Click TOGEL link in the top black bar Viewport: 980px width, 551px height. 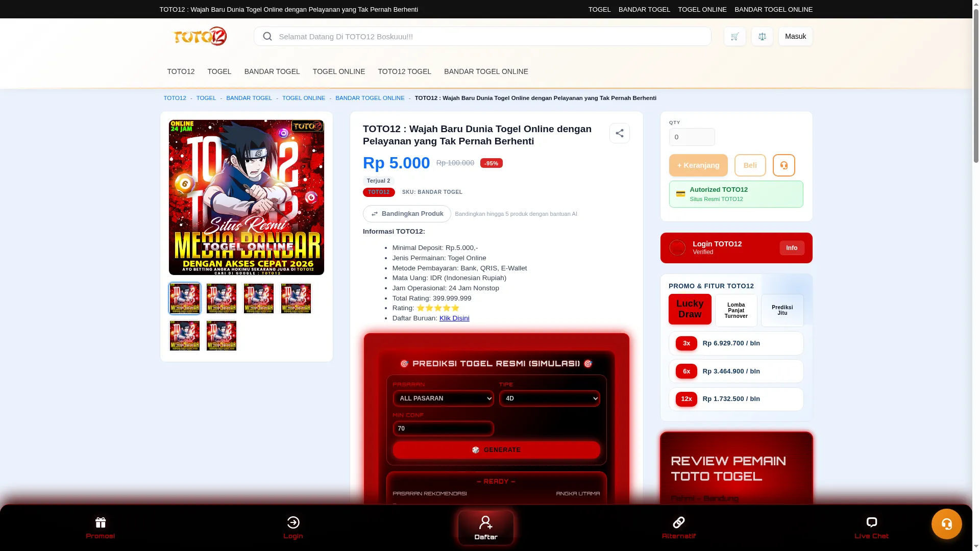599,9
